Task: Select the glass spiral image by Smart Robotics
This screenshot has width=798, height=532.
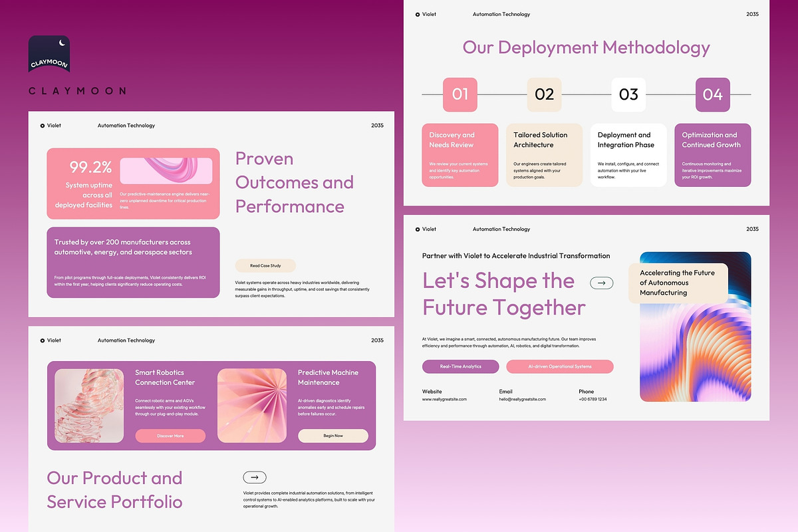Action: click(x=89, y=406)
